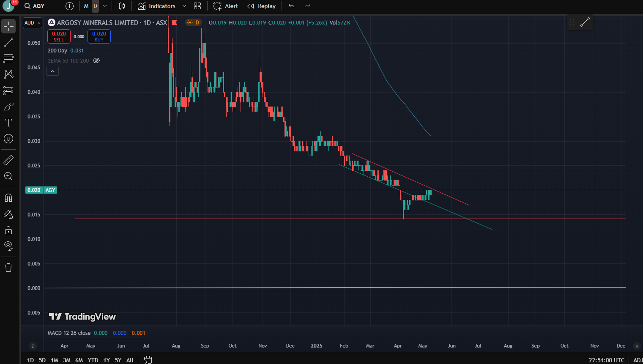The image size is (643, 364).
Task: Click the line tool in floating toolbar
Action: [585, 22]
